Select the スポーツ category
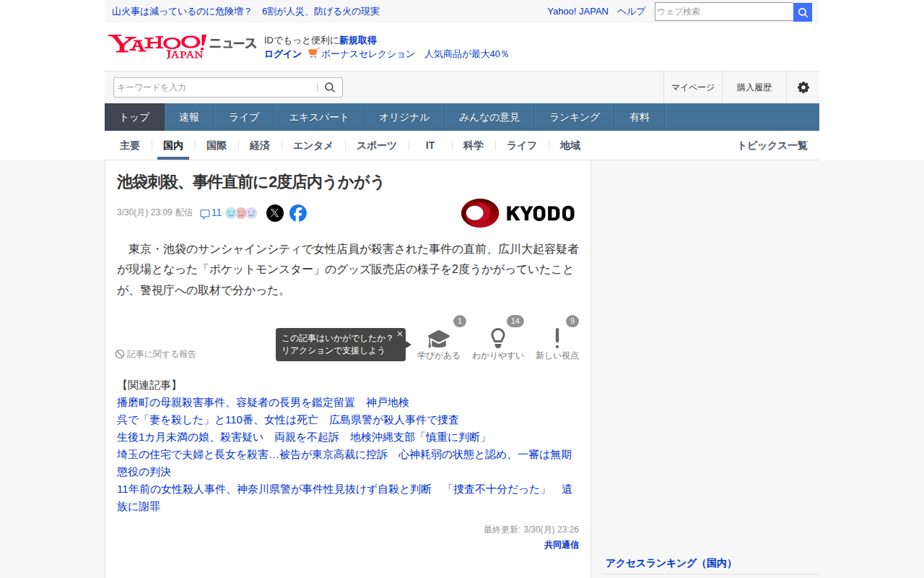Image resolution: width=924 pixels, height=578 pixels. [x=377, y=145]
